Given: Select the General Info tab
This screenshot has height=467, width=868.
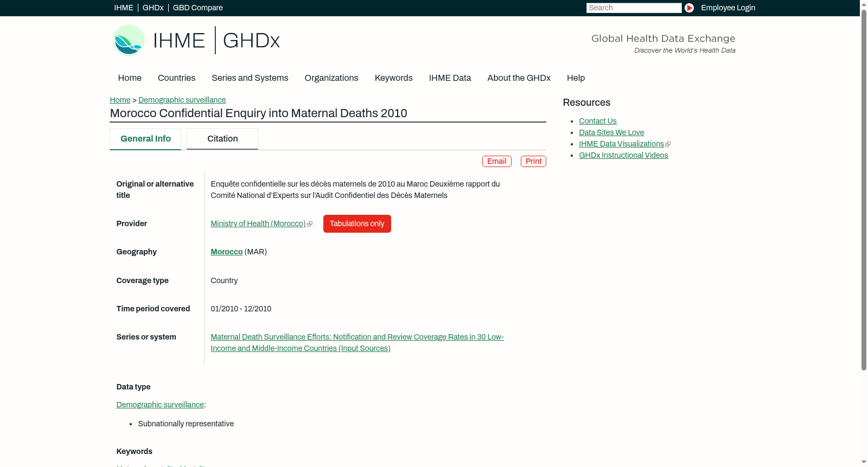Looking at the screenshot, I should [x=145, y=139].
